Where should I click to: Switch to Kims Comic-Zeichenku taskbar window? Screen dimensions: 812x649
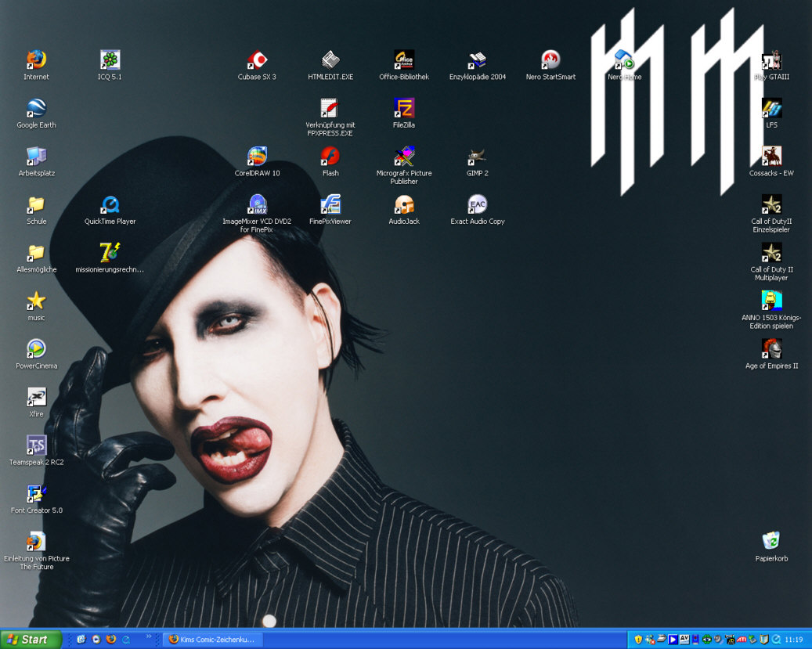[x=213, y=640]
